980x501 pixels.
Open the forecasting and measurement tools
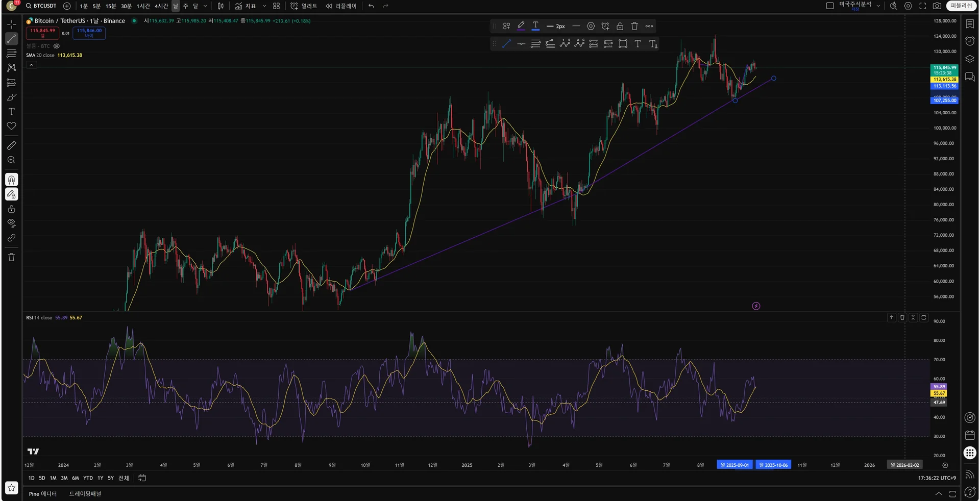coord(11,83)
